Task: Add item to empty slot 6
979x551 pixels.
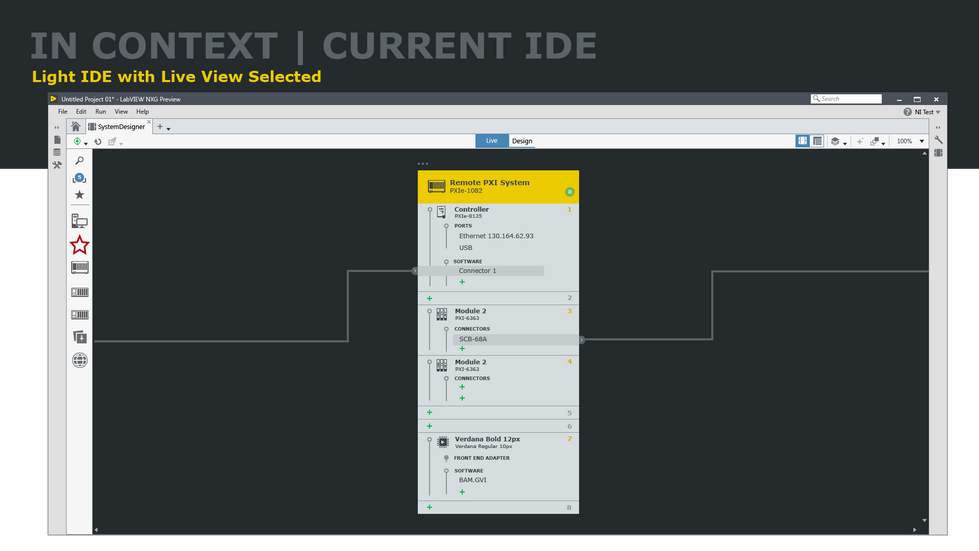Action: (430, 426)
